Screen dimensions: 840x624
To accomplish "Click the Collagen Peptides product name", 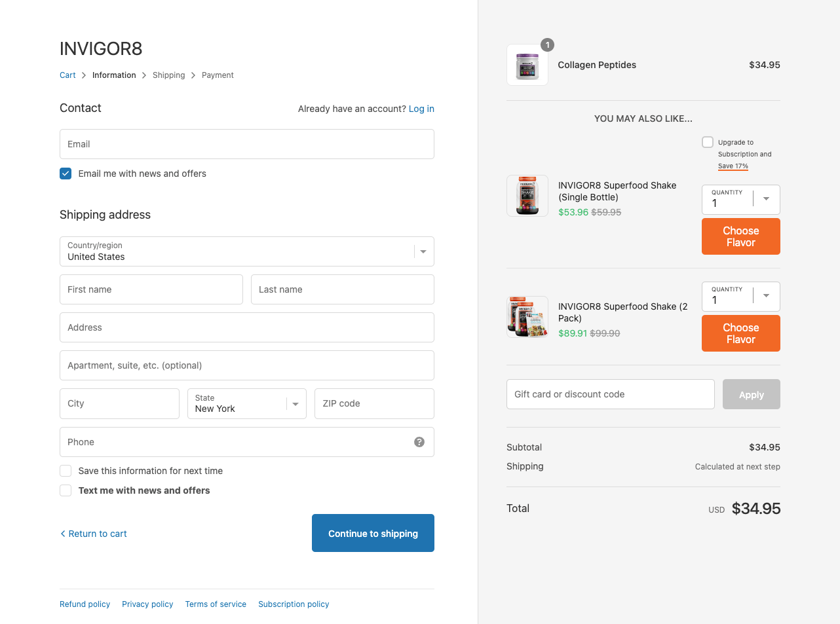I will click(x=597, y=65).
